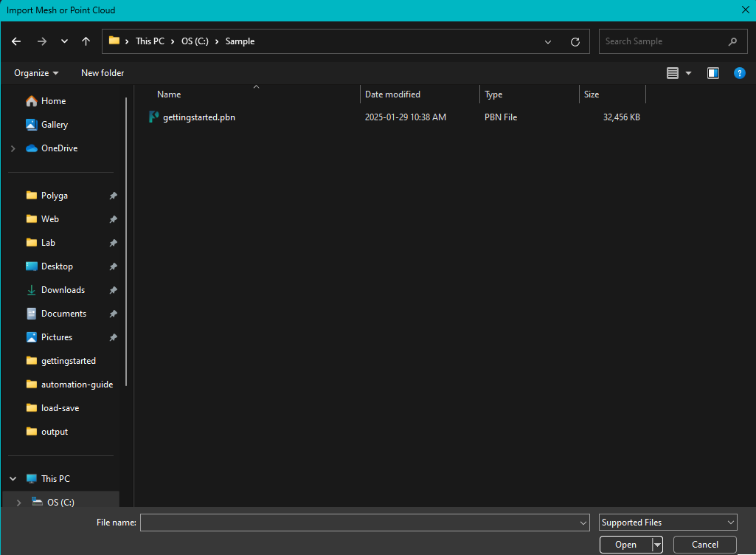Create a New folder
The width and height of the screenshot is (756, 555).
coord(102,73)
